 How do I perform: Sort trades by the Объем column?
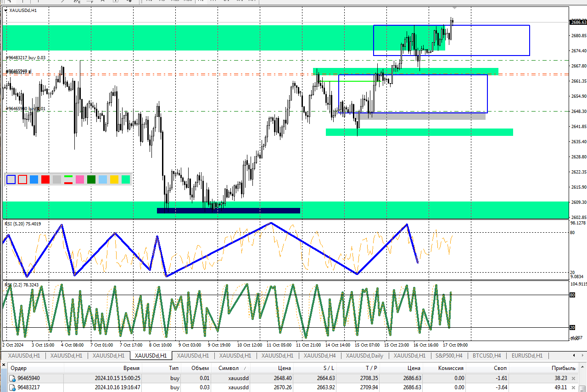[196, 368]
